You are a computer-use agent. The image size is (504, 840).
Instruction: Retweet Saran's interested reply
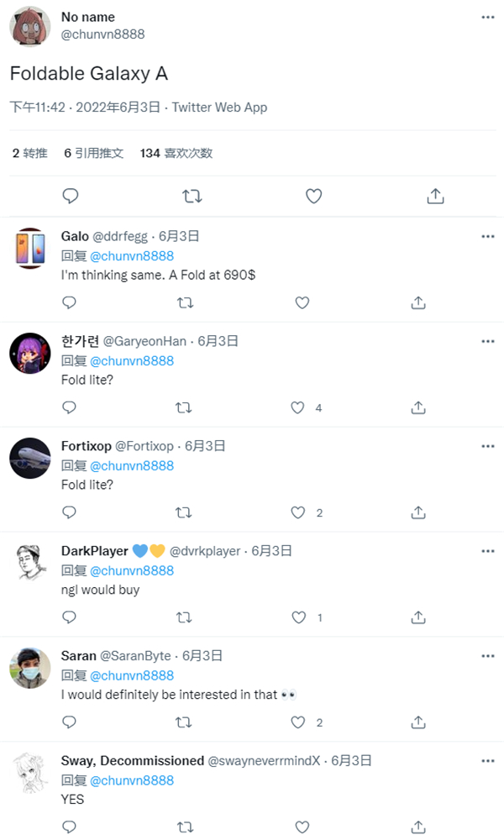coord(184,722)
